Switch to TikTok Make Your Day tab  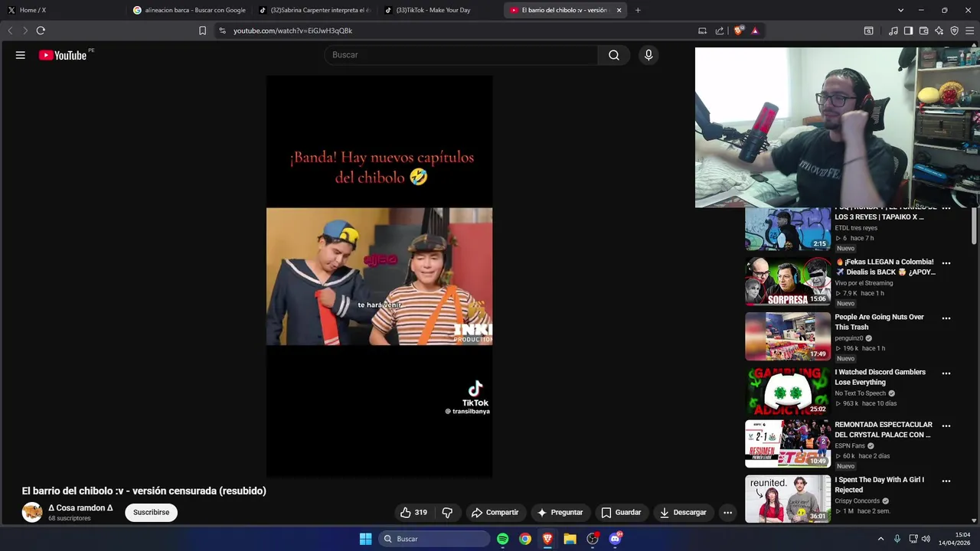tap(439, 10)
